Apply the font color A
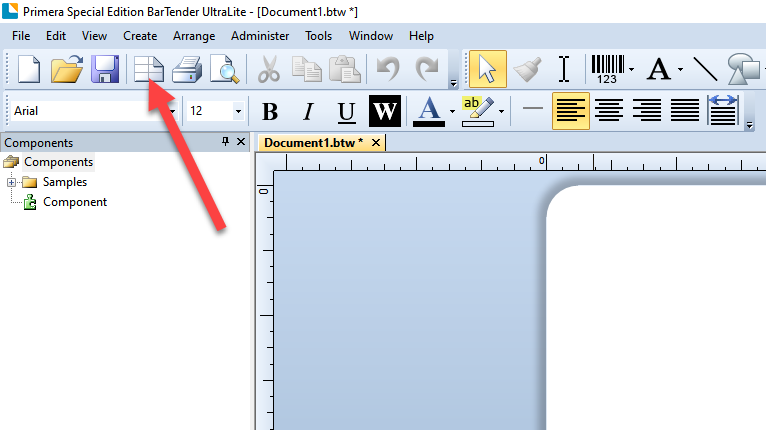The height and width of the screenshot is (430, 766). click(x=429, y=111)
